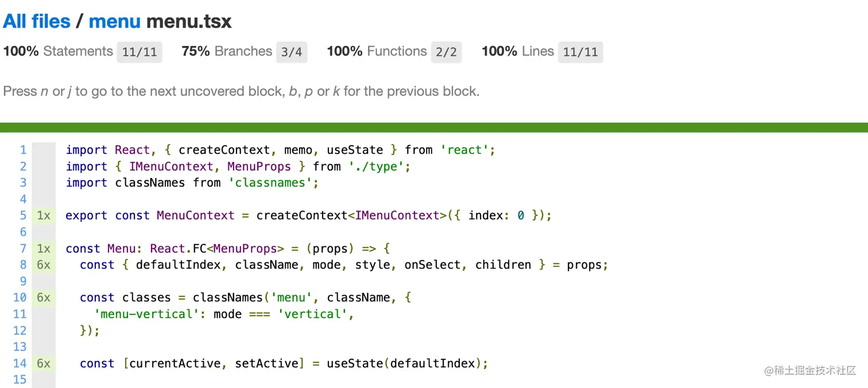Click the 'vertical' string on line 11
Image resolution: width=868 pixels, height=388 pixels.
coord(312,314)
